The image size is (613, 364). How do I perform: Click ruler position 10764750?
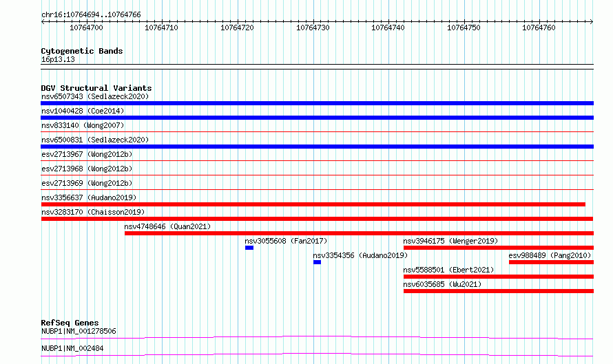464,28
